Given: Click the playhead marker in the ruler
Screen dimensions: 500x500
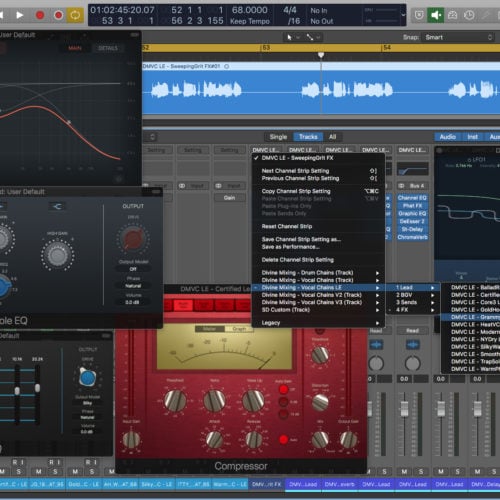Looking at the screenshot, I should tap(321, 55).
